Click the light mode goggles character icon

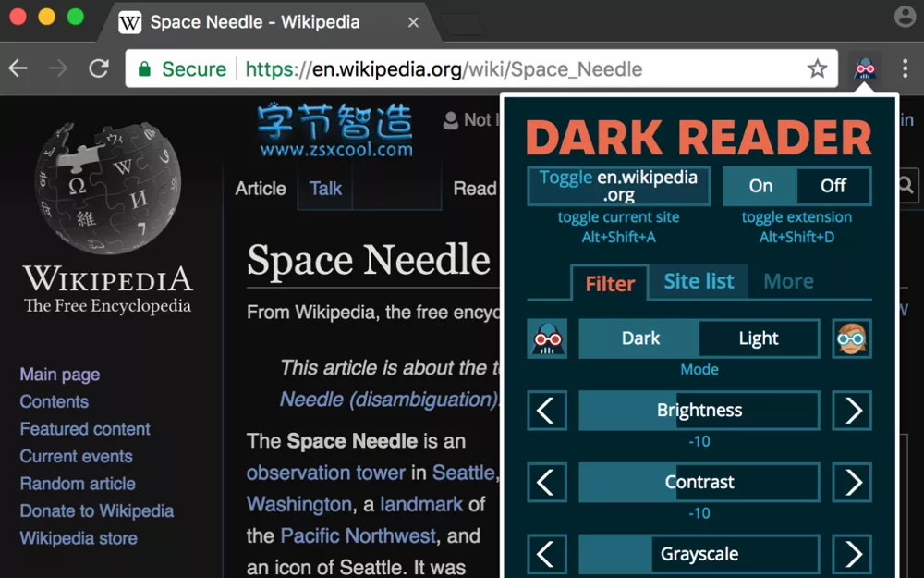pos(852,338)
